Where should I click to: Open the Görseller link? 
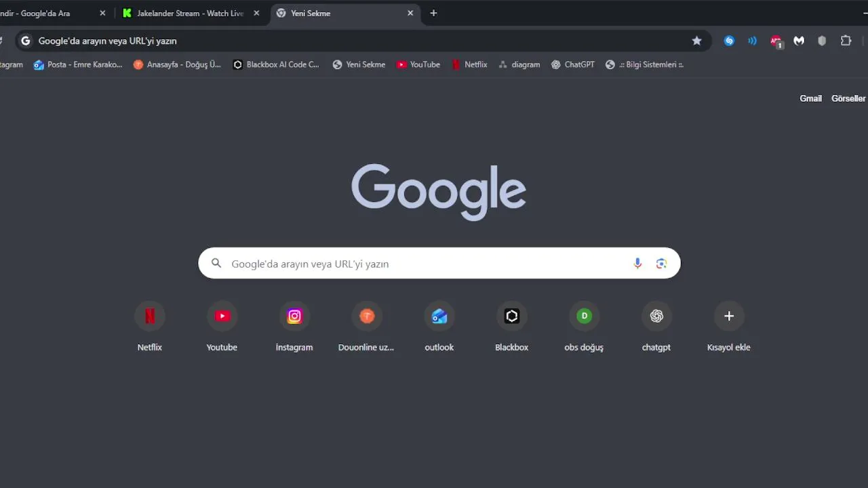tap(848, 98)
